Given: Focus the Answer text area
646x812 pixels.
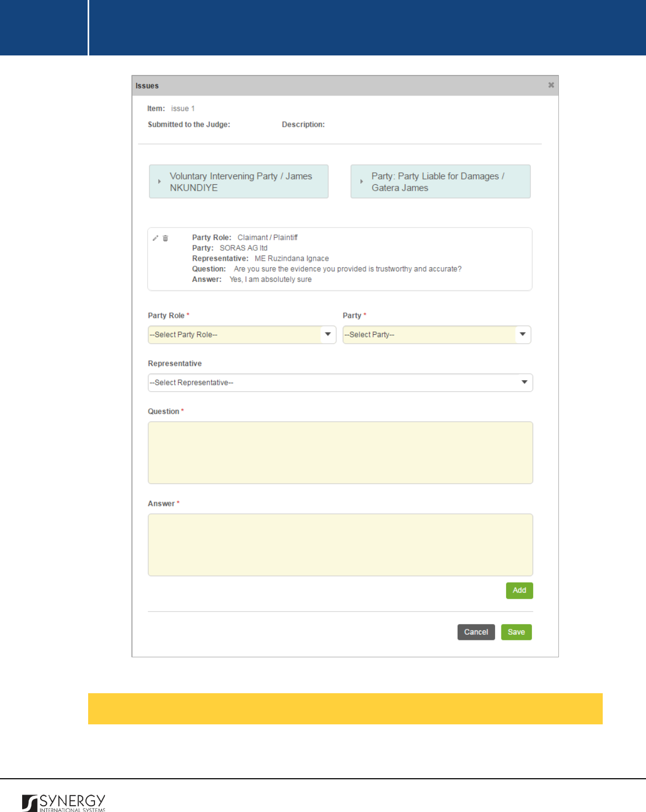Looking at the screenshot, I should tap(340, 545).
